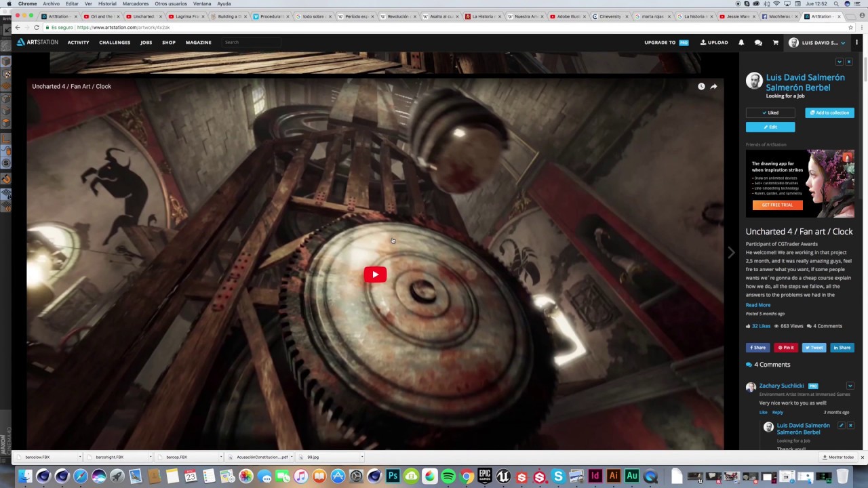Open the AcusaciónConstitucion pdf download
Viewport: 868px width, 488px height.
(258, 457)
